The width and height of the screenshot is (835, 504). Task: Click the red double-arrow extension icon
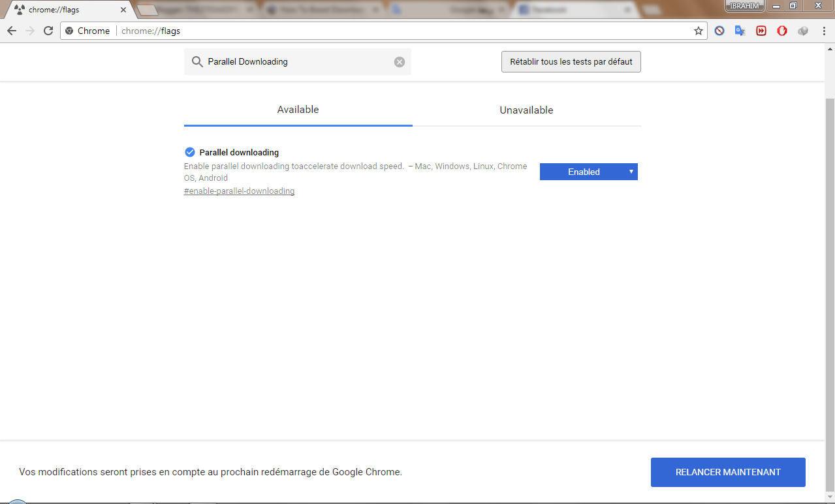[x=761, y=31]
